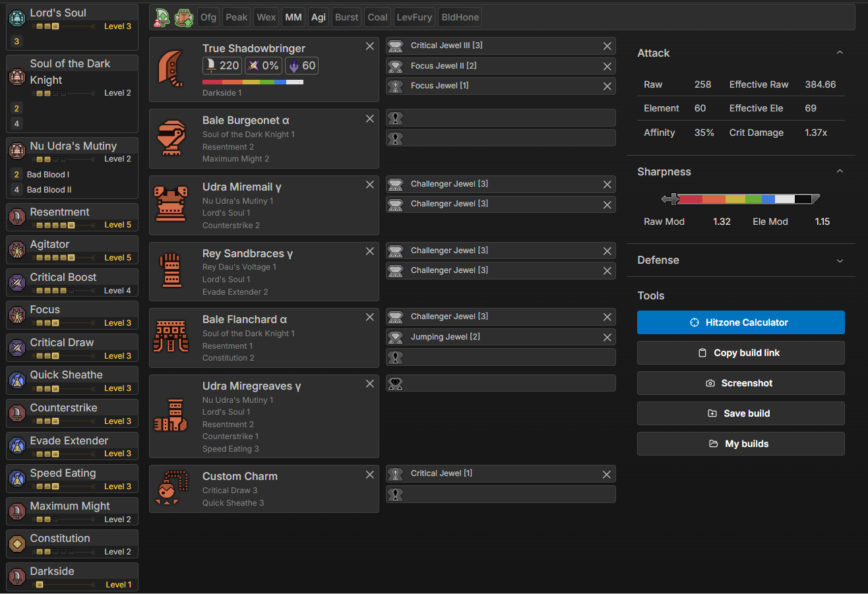868x594 pixels.
Task: Remove the Udra Miregreaves γ armor
Action: pyautogui.click(x=370, y=384)
